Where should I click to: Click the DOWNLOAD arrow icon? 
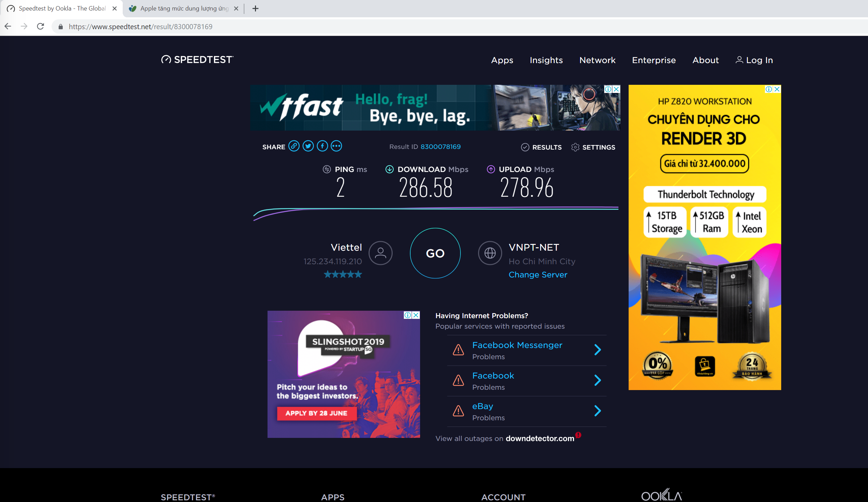(389, 169)
